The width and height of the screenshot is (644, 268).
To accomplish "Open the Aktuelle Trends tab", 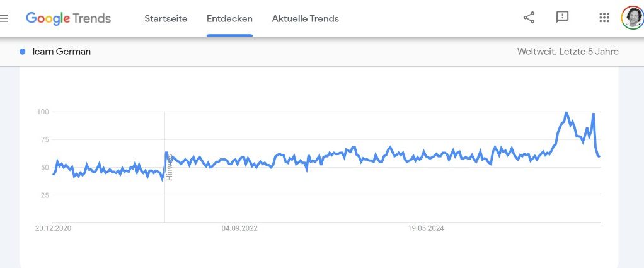I will tap(305, 19).
